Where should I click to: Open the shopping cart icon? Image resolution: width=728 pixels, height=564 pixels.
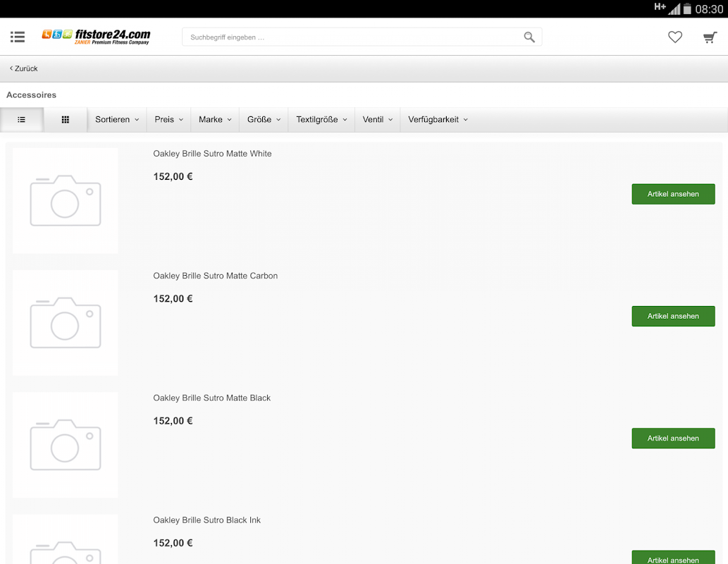click(x=710, y=37)
